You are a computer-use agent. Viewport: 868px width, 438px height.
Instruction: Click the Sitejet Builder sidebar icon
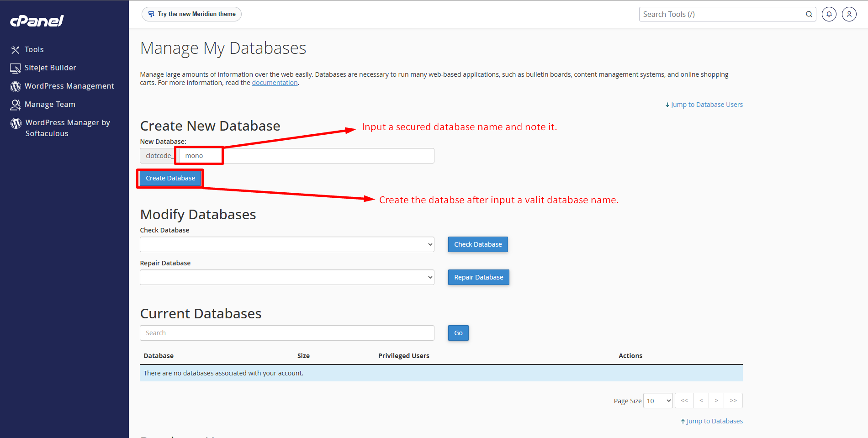(x=16, y=69)
